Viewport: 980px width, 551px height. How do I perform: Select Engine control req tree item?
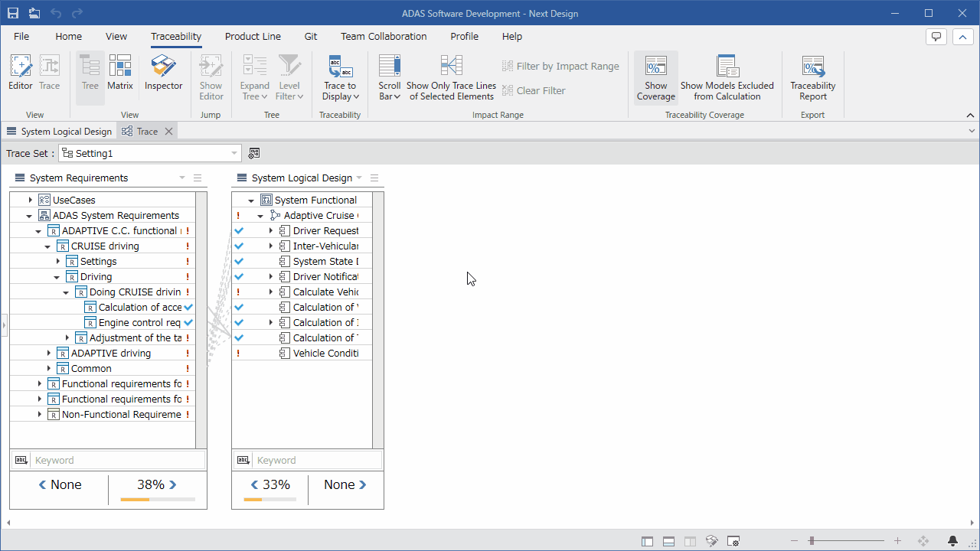[139, 322]
